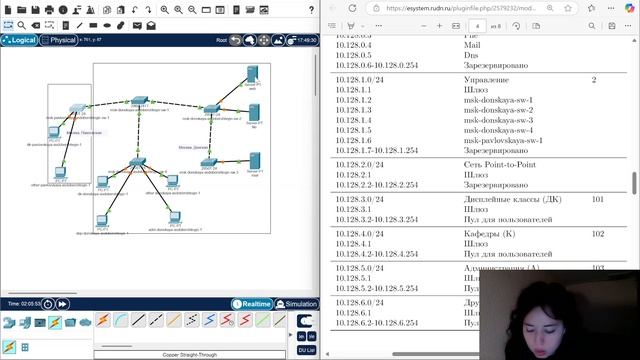Pick the blue Coaxial cable
This screenshot has height=360, width=640.
[x=209, y=320]
